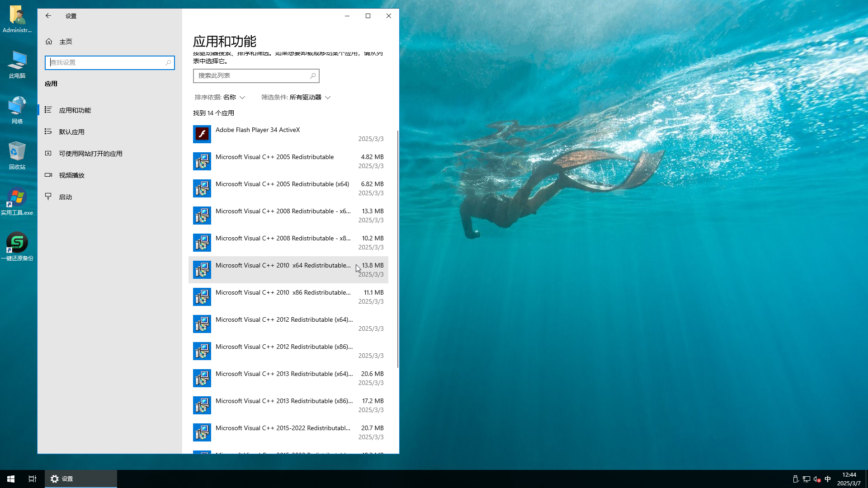Select Visual C++ 2013 Redistributable (x64) icon

click(202, 378)
